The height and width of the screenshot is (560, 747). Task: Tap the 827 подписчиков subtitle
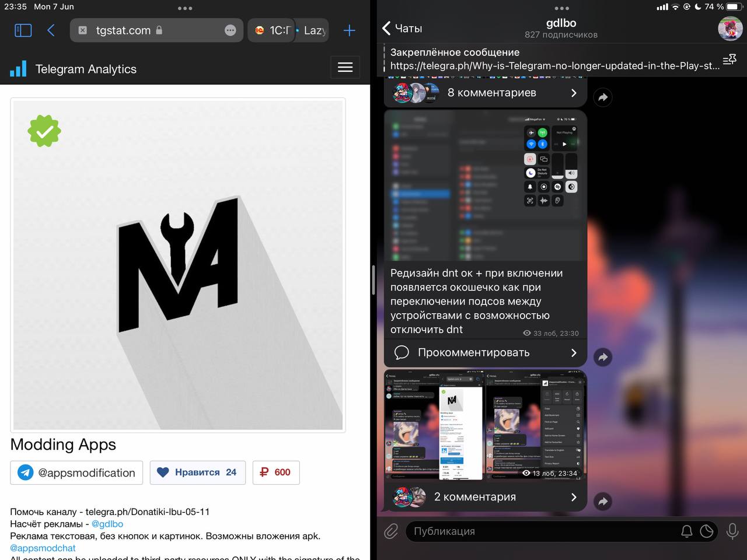pos(561,34)
